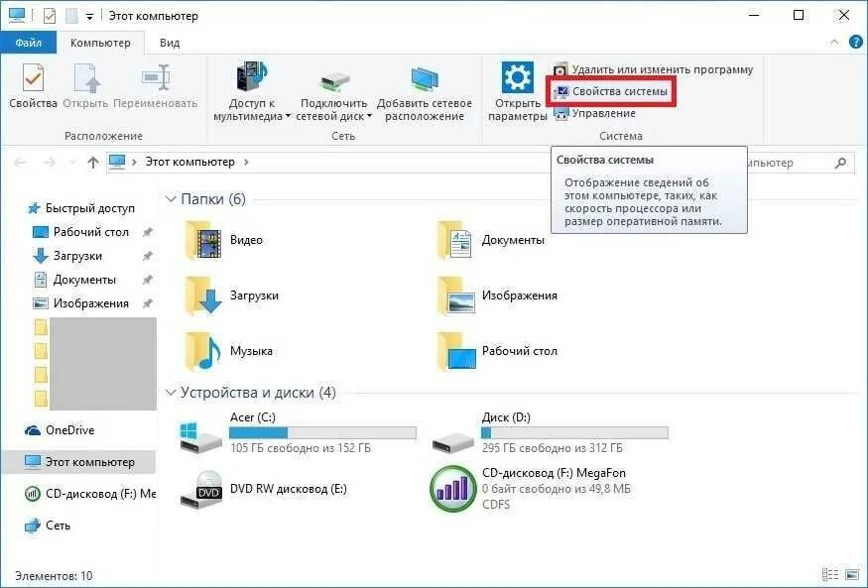868x588 pixels.
Task: Unpin Изображения via pin icon
Action: click(x=147, y=303)
